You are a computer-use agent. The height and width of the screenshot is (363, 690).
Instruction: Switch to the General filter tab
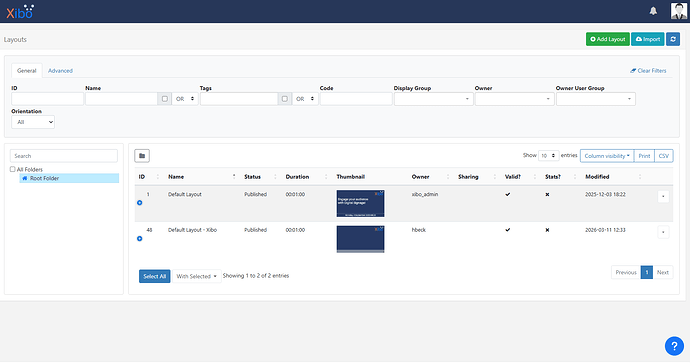[26, 70]
